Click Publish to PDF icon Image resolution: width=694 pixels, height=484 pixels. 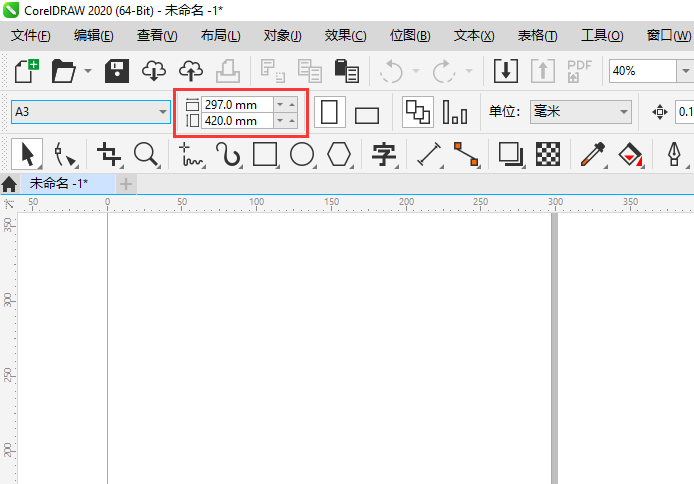pyautogui.click(x=579, y=71)
